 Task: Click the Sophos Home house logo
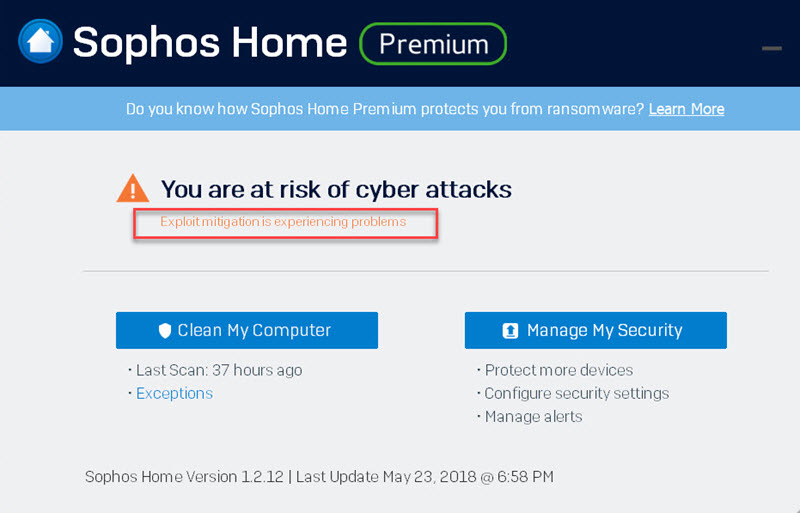click(39, 42)
